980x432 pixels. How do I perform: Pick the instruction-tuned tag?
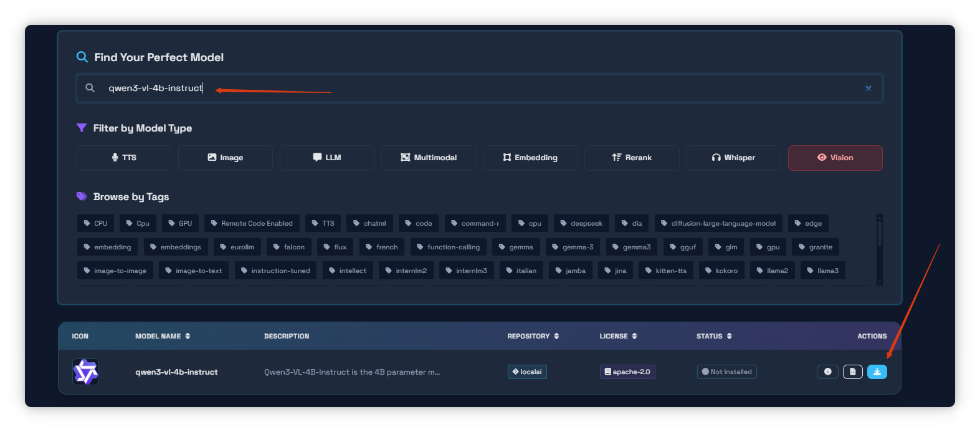coord(275,271)
